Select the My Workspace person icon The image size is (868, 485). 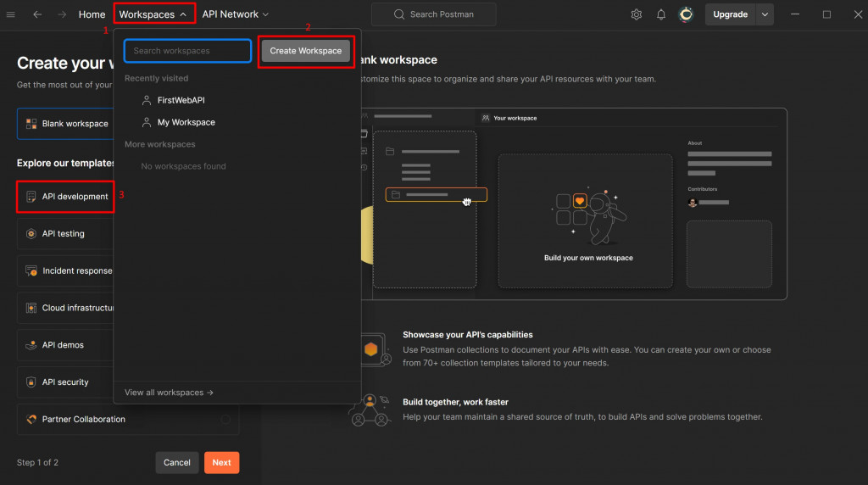click(146, 122)
